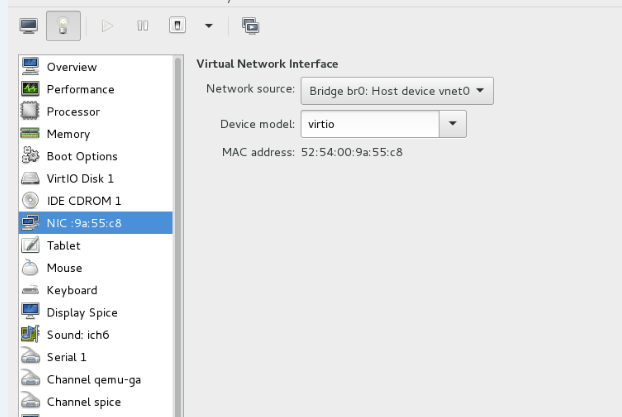Screen dimensions: 622x417
Task: Open the Network source dropdown
Action: coord(397,91)
